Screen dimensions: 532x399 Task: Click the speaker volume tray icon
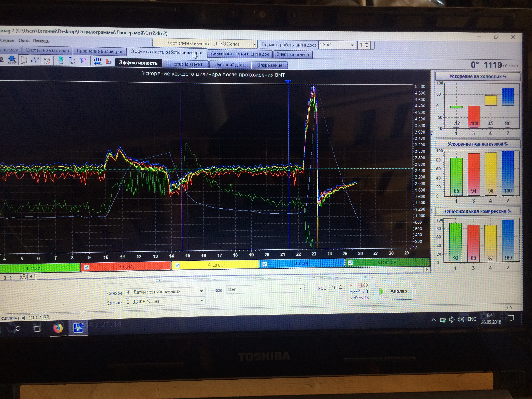461,319
